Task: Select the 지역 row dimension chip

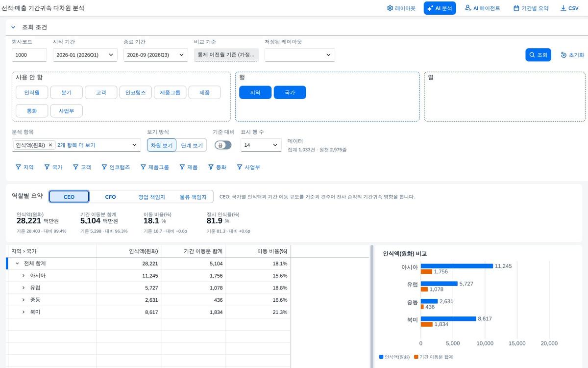Action: tap(255, 92)
